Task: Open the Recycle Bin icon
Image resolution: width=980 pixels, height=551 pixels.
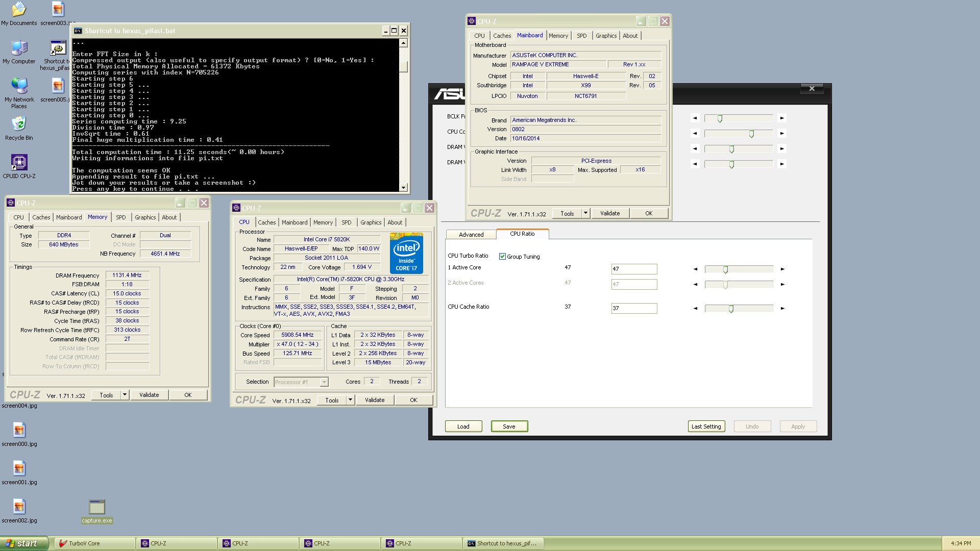Action: pos(19,128)
